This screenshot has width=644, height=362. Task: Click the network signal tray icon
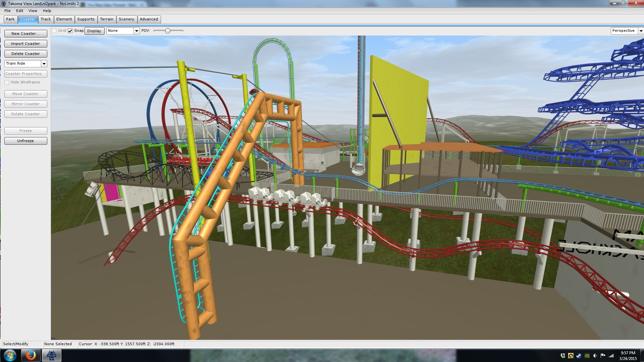click(x=611, y=356)
